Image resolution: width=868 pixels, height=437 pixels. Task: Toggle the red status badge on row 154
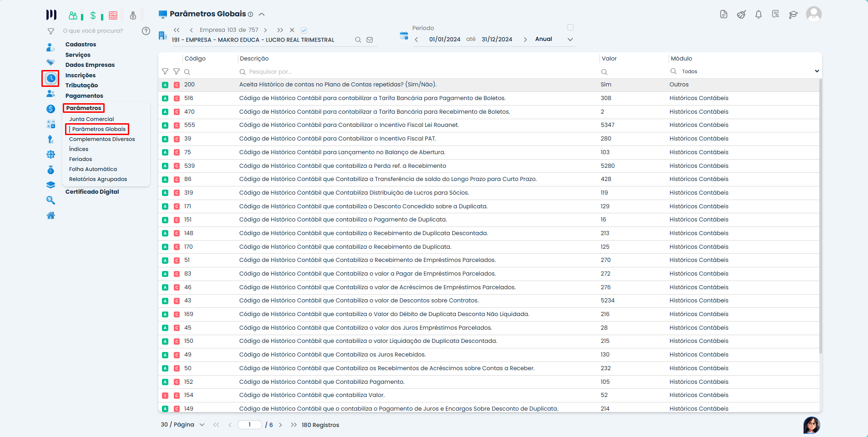point(165,396)
